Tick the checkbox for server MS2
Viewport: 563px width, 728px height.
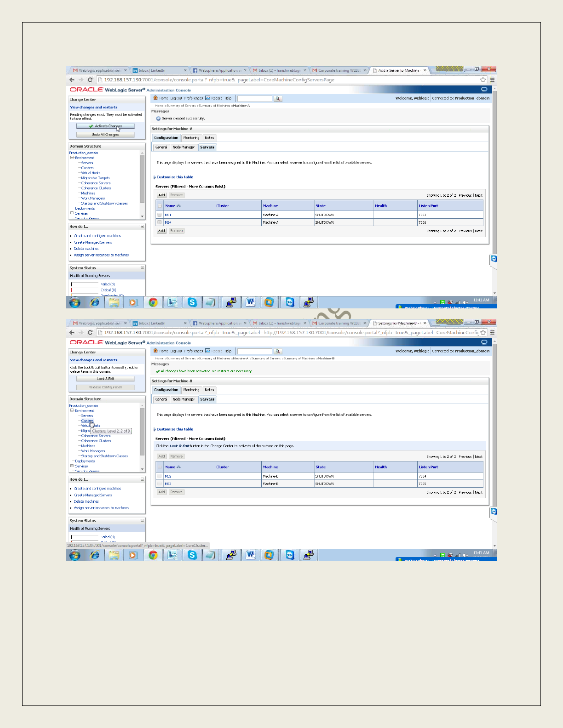pos(160,476)
